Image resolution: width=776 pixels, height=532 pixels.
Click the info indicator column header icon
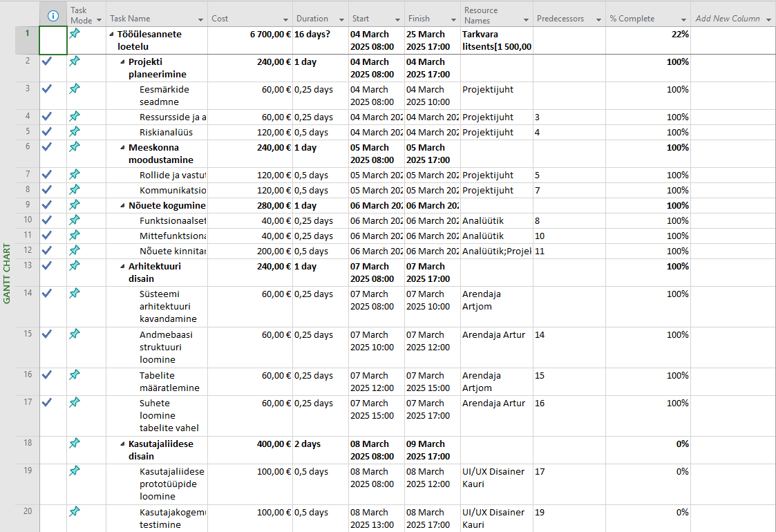(x=53, y=16)
